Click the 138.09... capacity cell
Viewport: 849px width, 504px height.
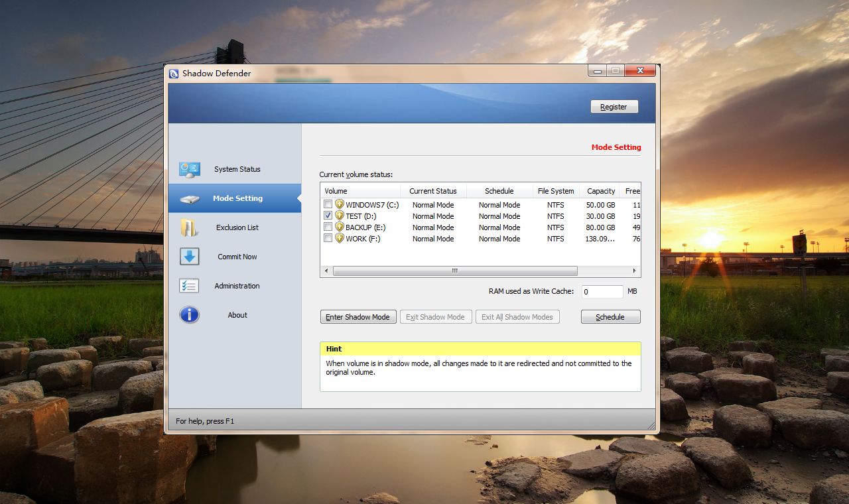click(600, 239)
